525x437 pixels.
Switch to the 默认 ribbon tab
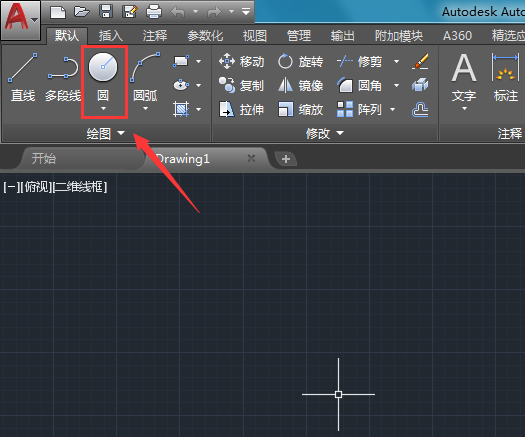67,35
